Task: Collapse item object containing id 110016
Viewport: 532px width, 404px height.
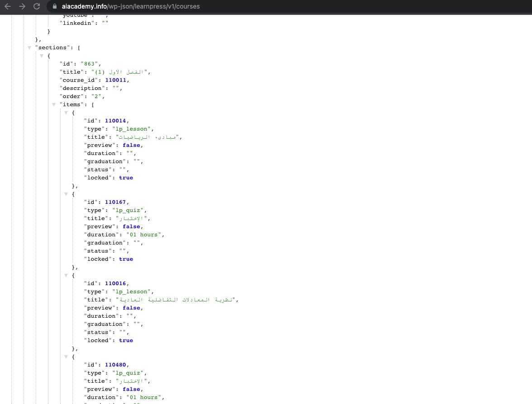Action: pyautogui.click(x=66, y=276)
